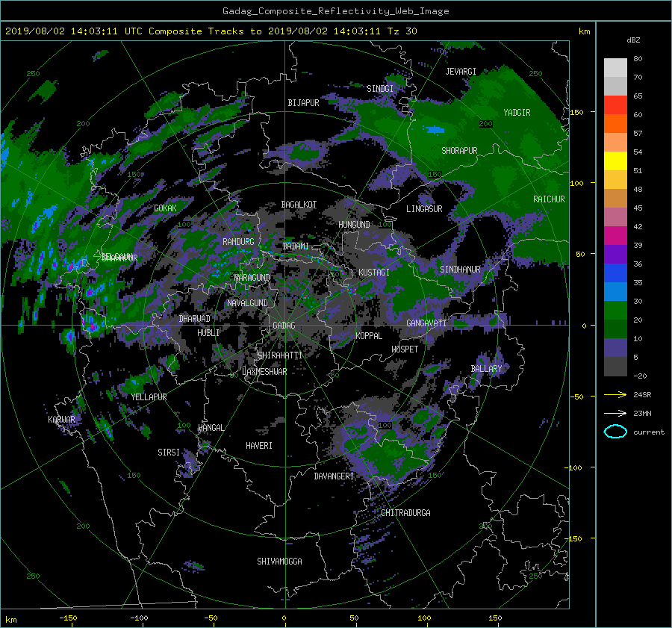Click the KARWAR city label

(61, 419)
